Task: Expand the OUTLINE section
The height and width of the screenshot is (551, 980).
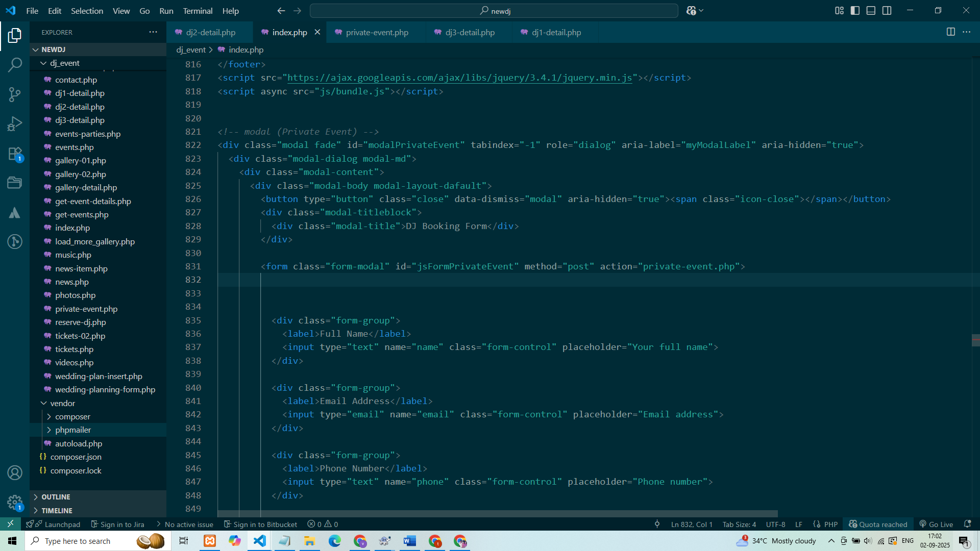Action: click(56, 497)
